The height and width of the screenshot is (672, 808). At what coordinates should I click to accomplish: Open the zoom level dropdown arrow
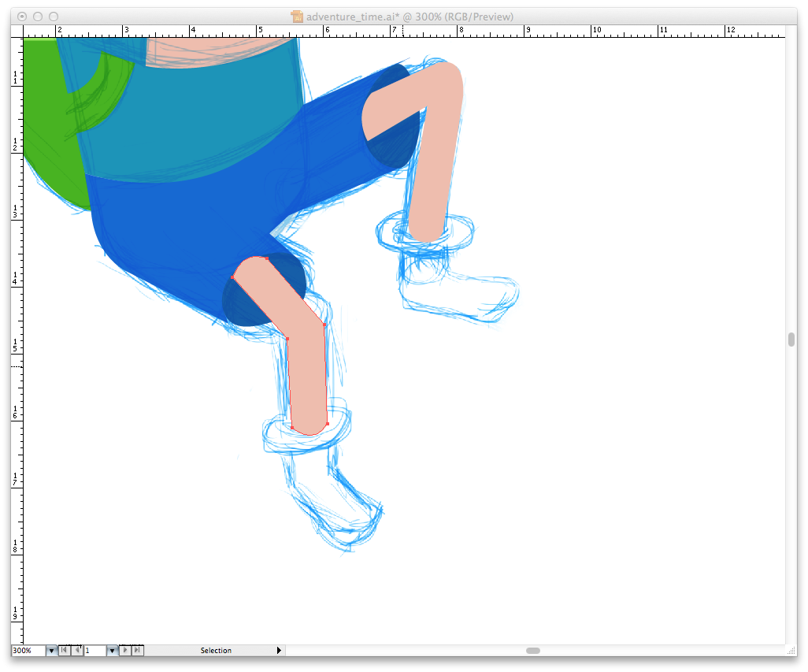pyautogui.click(x=52, y=651)
